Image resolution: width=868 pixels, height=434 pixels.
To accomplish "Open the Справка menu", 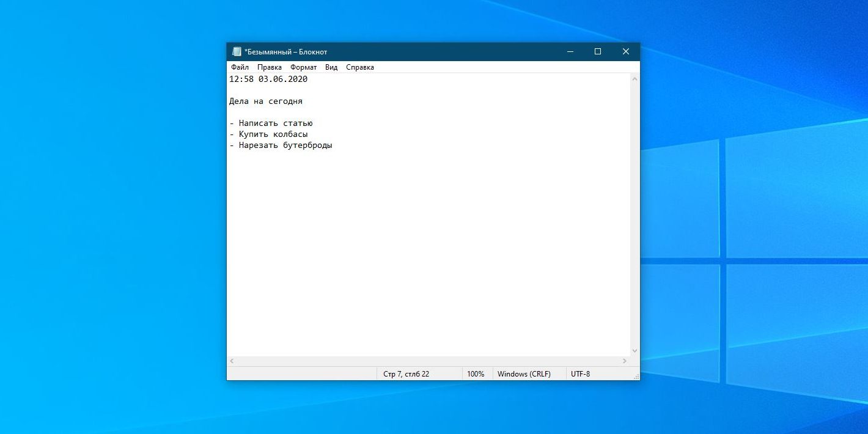I will pos(359,67).
